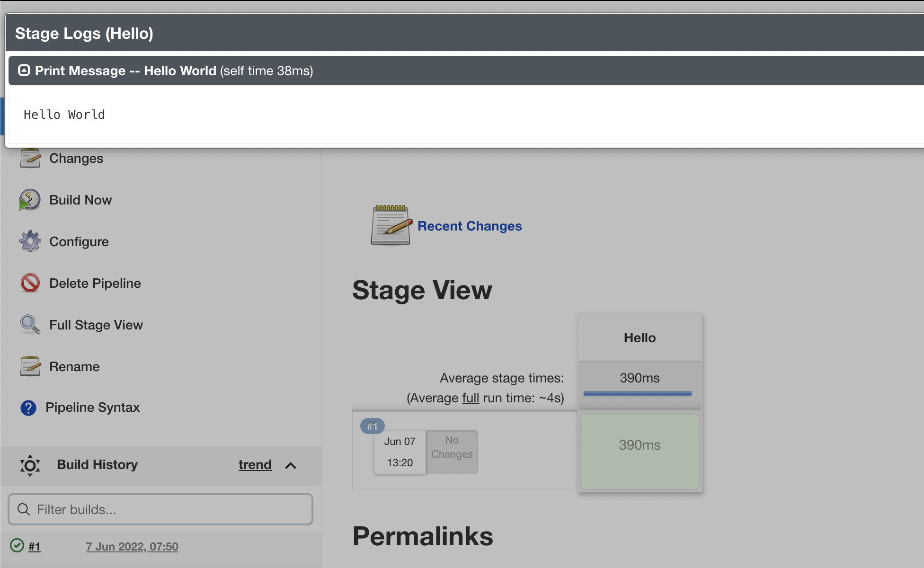
Task: Click the Rename notepad icon
Action: click(x=30, y=366)
